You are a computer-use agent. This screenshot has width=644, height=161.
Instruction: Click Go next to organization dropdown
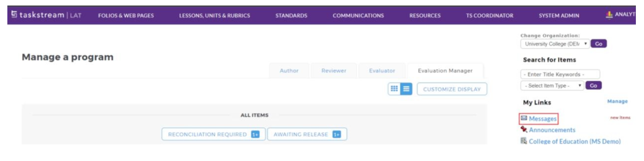click(598, 44)
